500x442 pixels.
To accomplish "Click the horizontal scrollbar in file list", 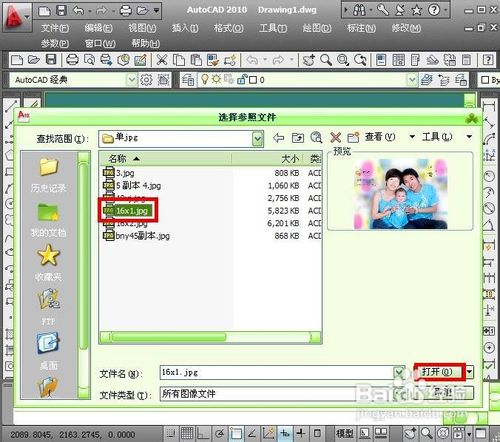I will pyautogui.click(x=211, y=337).
